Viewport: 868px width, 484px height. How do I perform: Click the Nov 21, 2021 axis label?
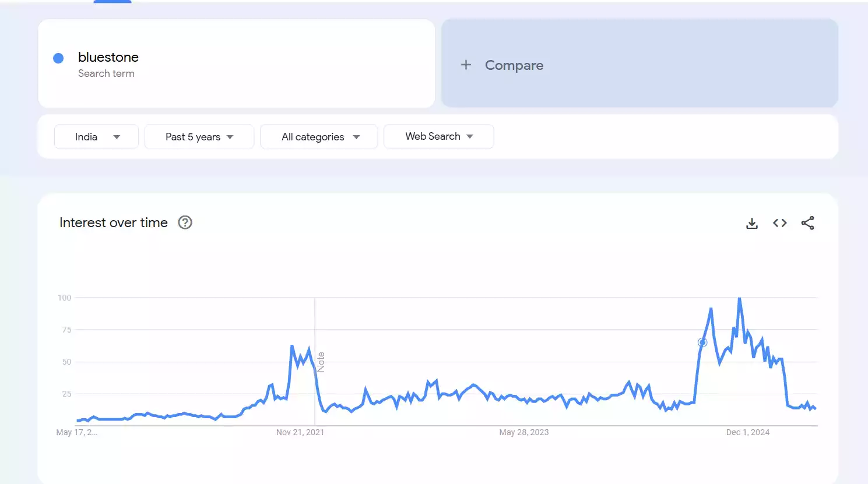point(300,432)
